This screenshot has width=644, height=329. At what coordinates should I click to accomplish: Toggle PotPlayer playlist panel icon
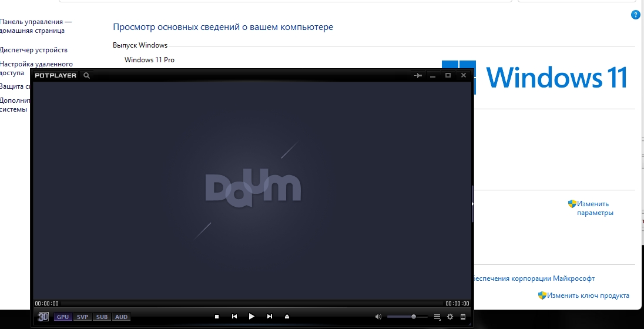[x=463, y=317]
